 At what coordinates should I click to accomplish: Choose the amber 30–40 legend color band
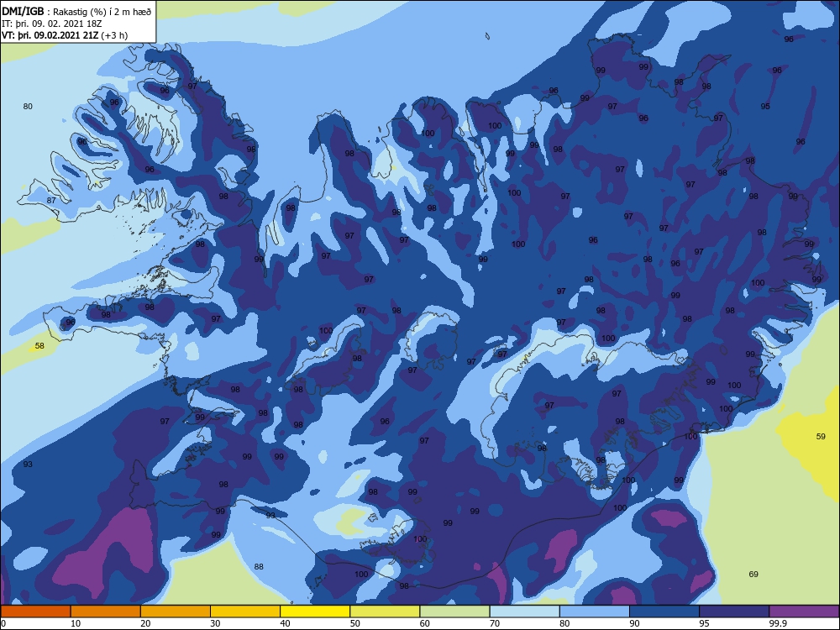coord(245,612)
